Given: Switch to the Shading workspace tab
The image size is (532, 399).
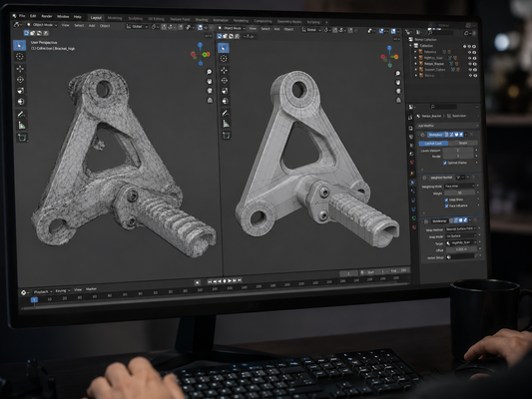Looking at the screenshot, I should point(202,20).
